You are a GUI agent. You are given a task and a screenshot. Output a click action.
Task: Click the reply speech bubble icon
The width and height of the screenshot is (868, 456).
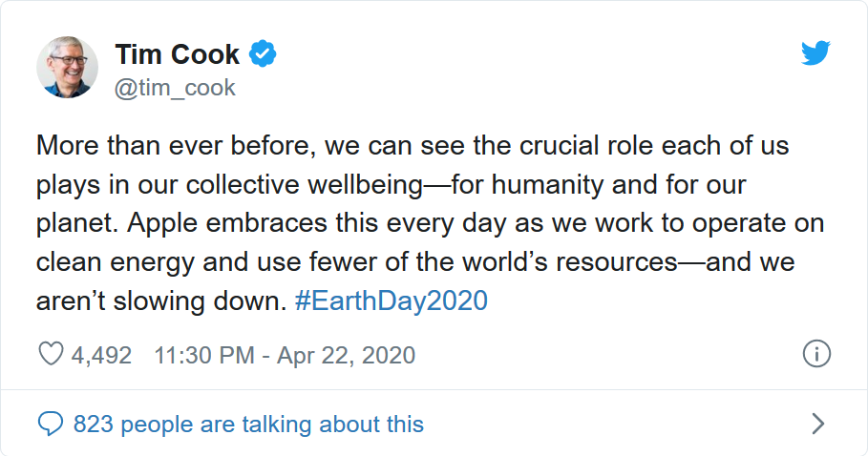(x=50, y=424)
